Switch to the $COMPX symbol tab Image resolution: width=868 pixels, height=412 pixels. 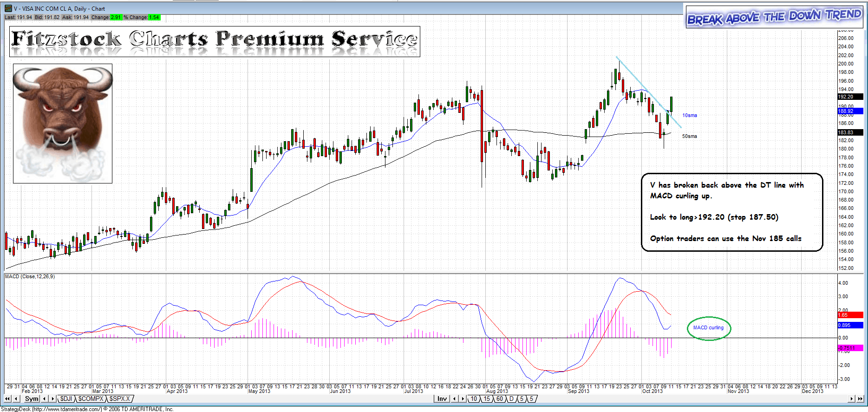[91, 399]
